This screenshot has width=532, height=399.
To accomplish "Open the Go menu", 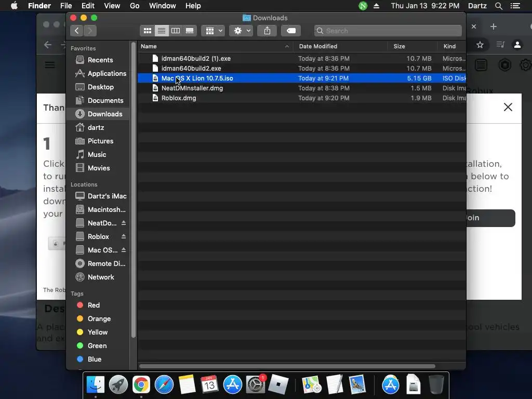I will [x=135, y=6].
